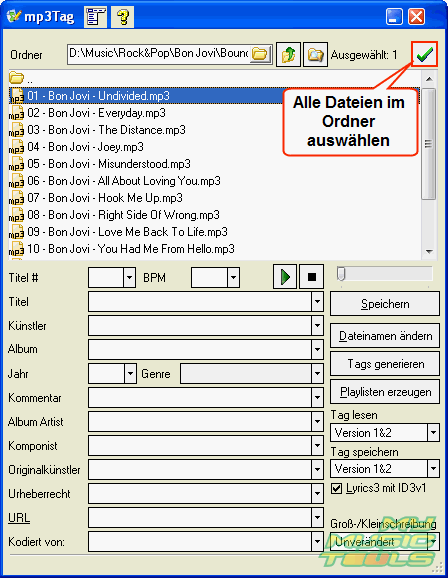This screenshot has height=578, width=448.
Task: Expand the Titel # dropdown
Action: 129,277
